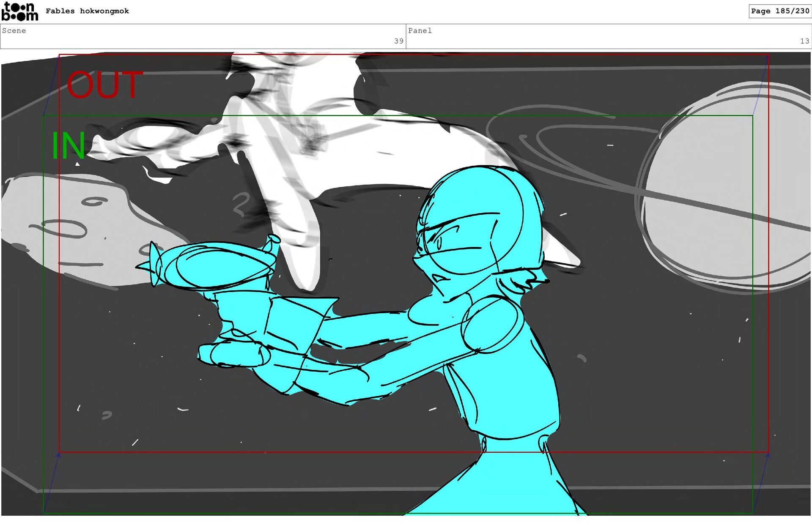This screenshot has width=812, height=525.
Task: Click the green IN camera label
Action: pyautogui.click(x=68, y=146)
